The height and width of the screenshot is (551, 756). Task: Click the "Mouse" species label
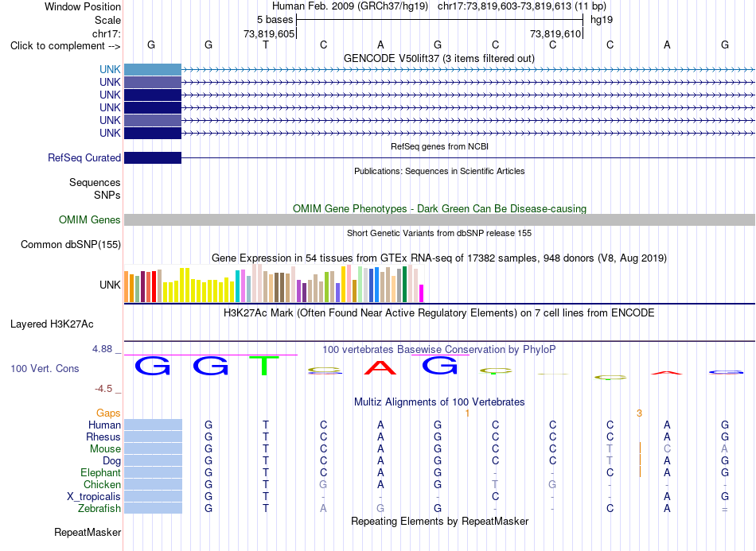coord(105,449)
